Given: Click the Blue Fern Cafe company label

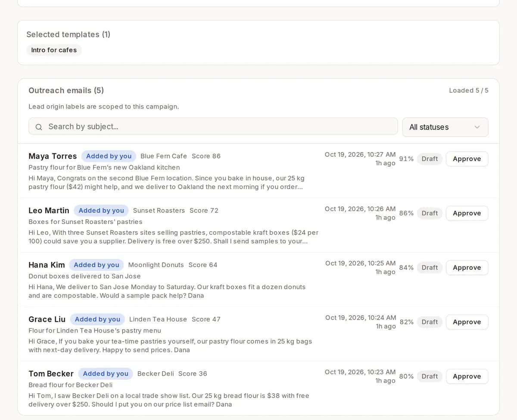Looking at the screenshot, I should coord(164,156).
